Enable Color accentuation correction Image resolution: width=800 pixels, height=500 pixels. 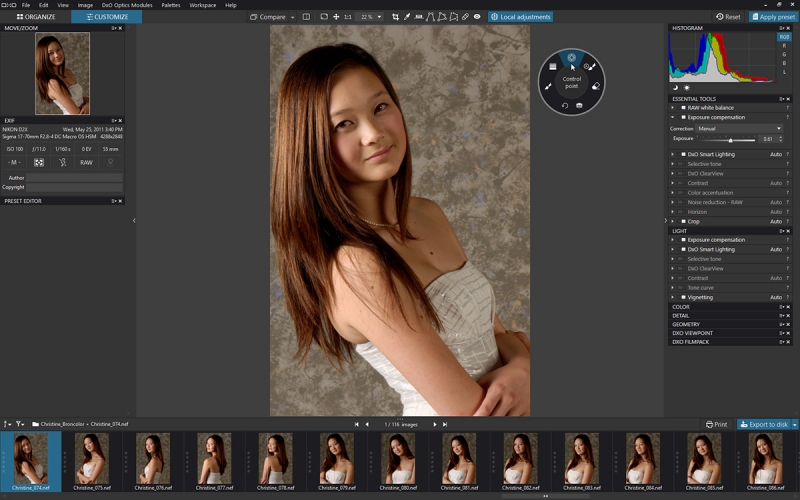pyautogui.click(x=681, y=192)
